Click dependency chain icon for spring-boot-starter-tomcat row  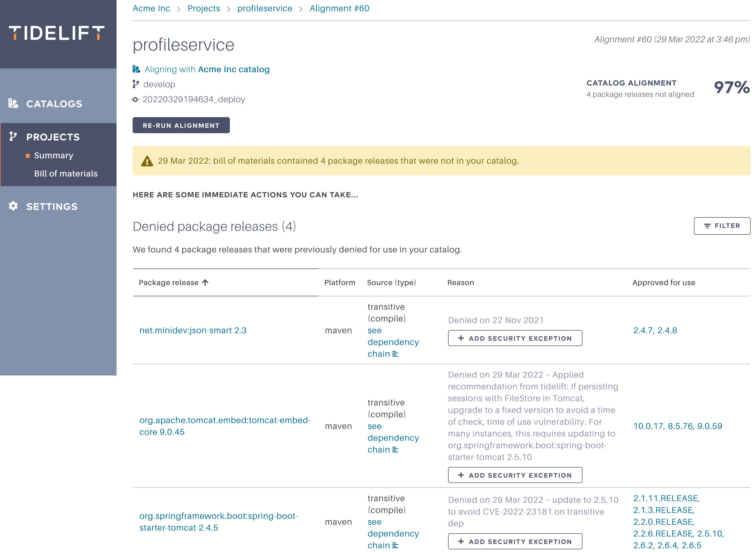tap(395, 545)
